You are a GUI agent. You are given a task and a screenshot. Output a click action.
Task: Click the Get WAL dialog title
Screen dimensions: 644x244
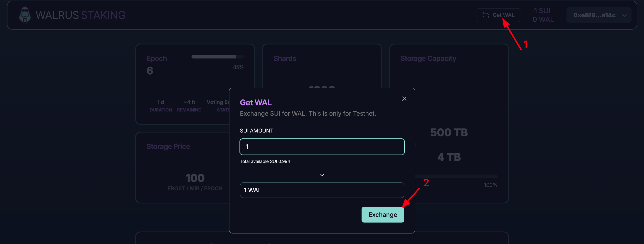(255, 102)
